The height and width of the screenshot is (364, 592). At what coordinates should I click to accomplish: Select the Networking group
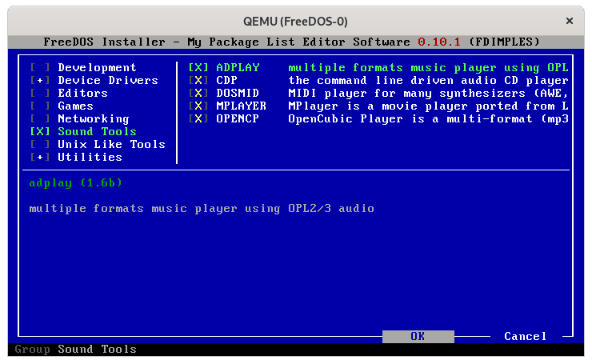93,119
